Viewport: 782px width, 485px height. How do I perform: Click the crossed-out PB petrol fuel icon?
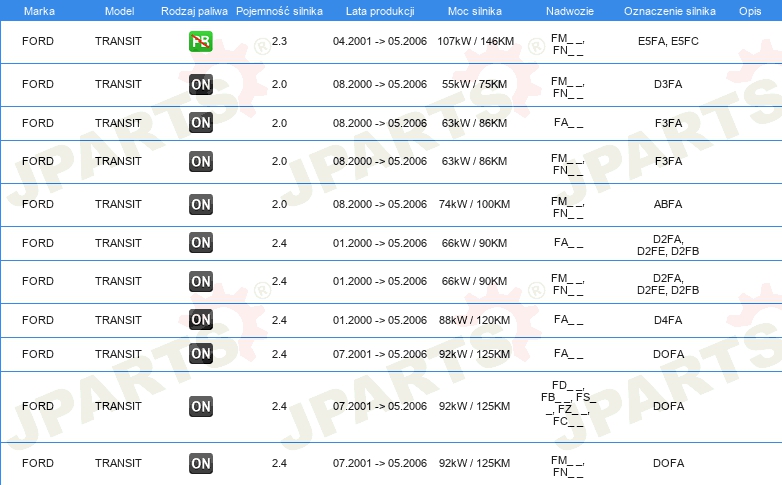(201, 41)
